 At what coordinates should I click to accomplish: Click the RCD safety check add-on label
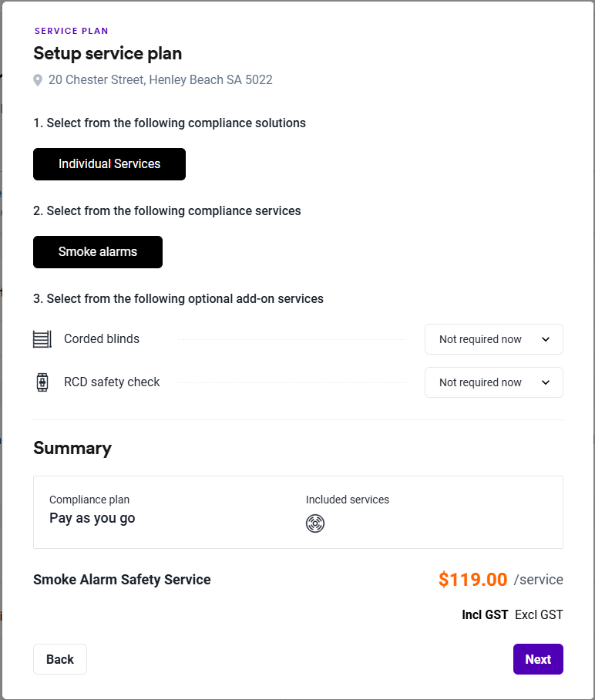point(112,382)
